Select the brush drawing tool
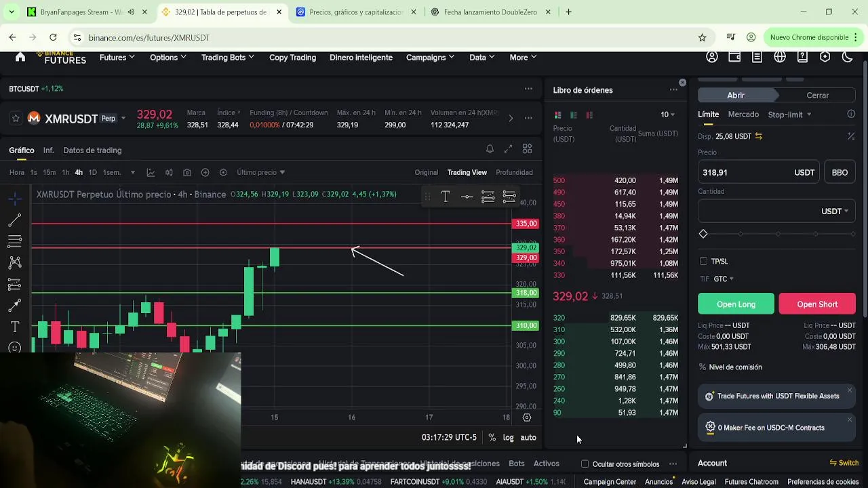 (x=15, y=306)
